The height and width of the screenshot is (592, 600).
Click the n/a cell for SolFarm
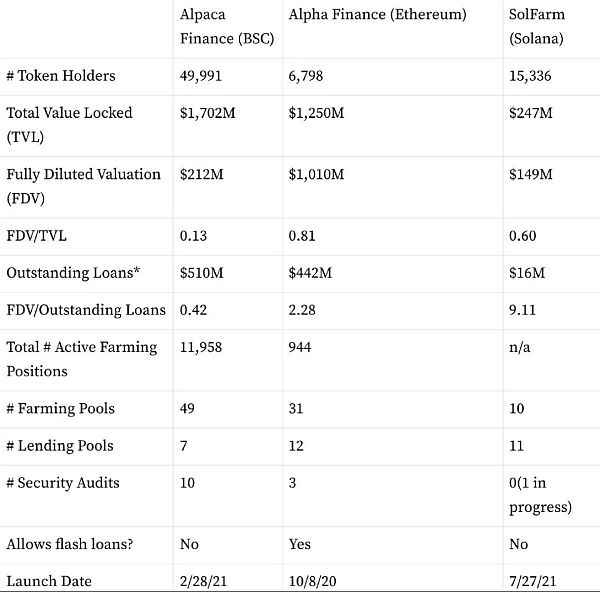click(x=520, y=347)
